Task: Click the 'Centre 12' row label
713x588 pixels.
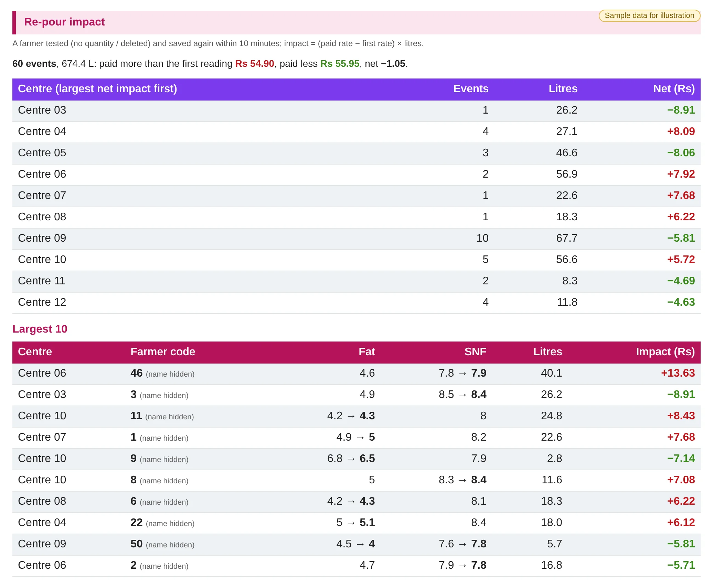Action: pyautogui.click(x=42, y=302)
